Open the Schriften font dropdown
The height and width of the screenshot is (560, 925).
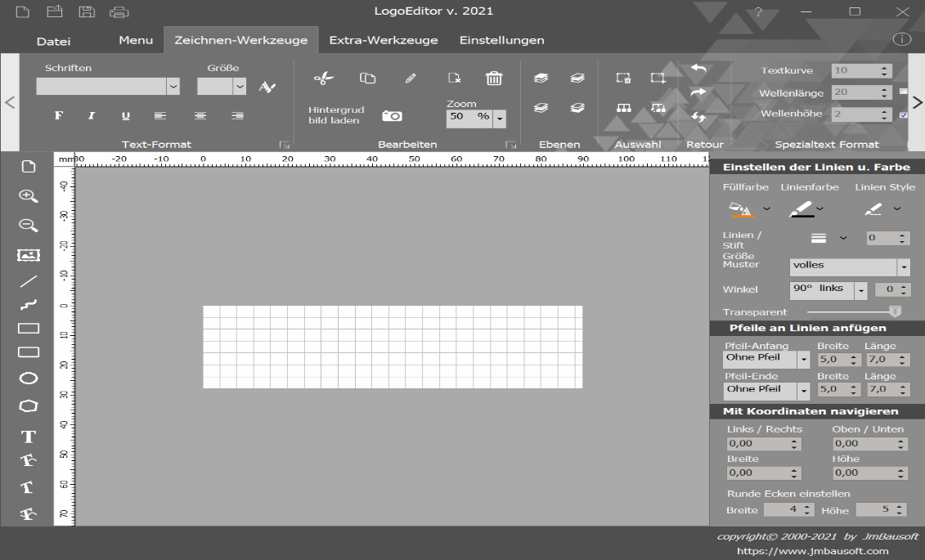[173, 87]
